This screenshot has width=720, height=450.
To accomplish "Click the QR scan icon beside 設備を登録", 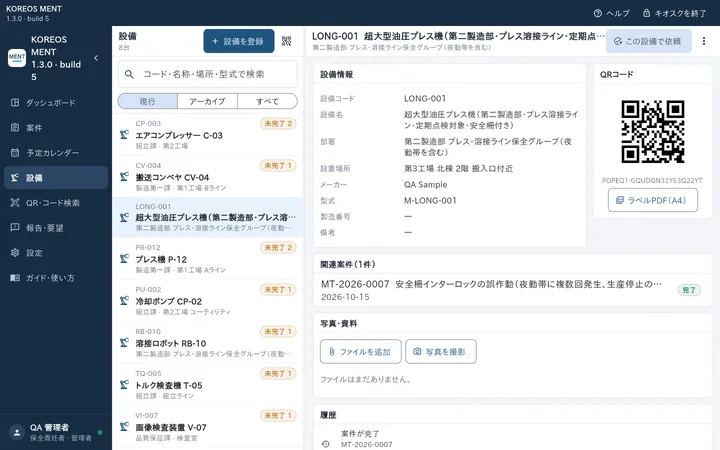I will (287, 41).
